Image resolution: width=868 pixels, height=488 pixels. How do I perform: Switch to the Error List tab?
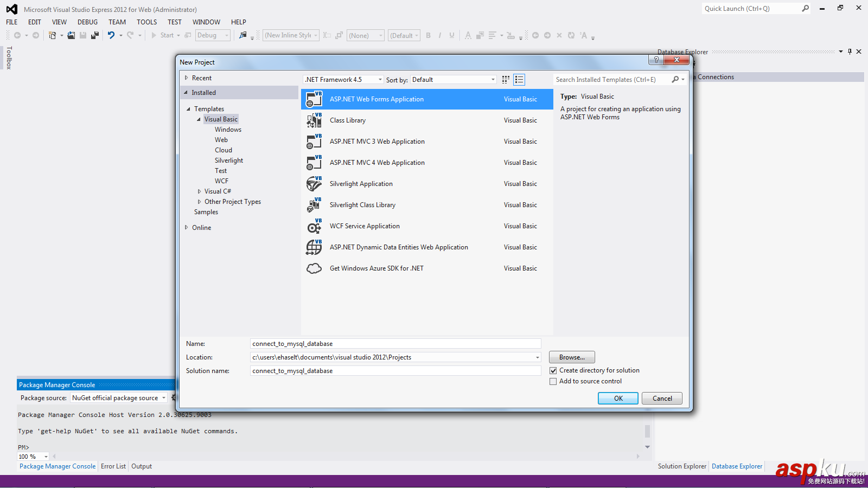[113, 466]
